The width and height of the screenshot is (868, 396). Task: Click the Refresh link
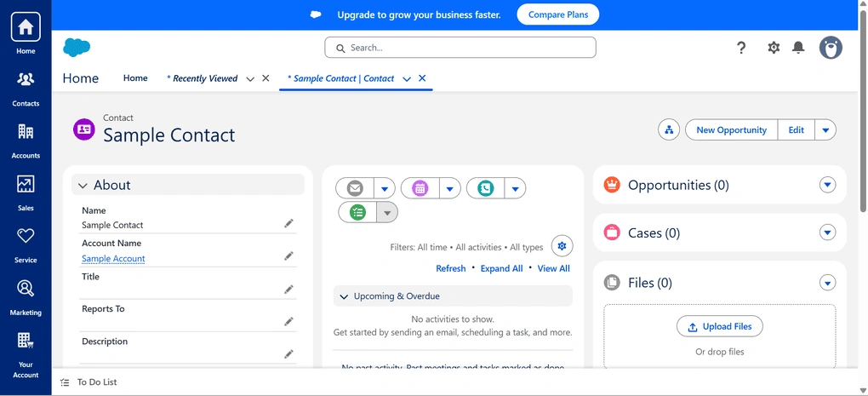pyautogui.click(x=451, y=268)
